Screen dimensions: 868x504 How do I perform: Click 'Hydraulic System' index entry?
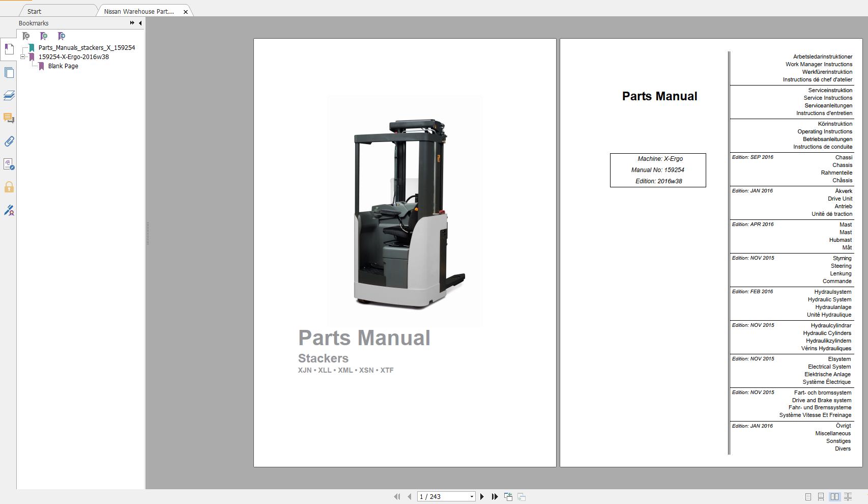click(829, 300)
